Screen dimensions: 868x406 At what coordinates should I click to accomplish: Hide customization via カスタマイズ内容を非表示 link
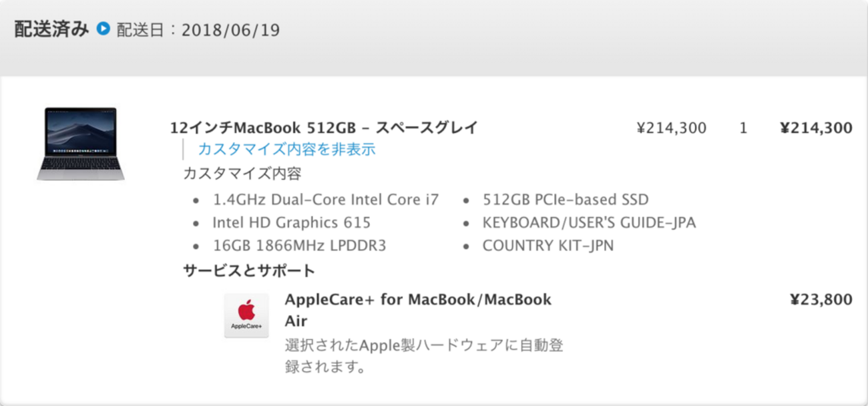tap(286, 149)
